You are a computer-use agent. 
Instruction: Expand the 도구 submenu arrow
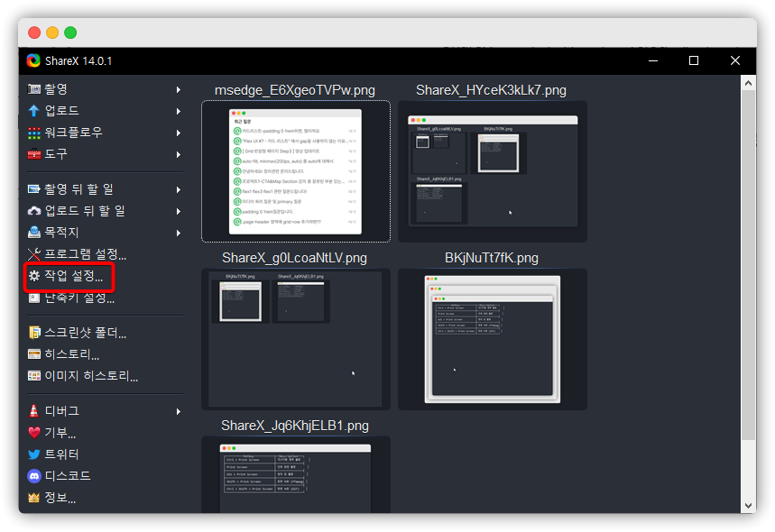tap(179, 154)
